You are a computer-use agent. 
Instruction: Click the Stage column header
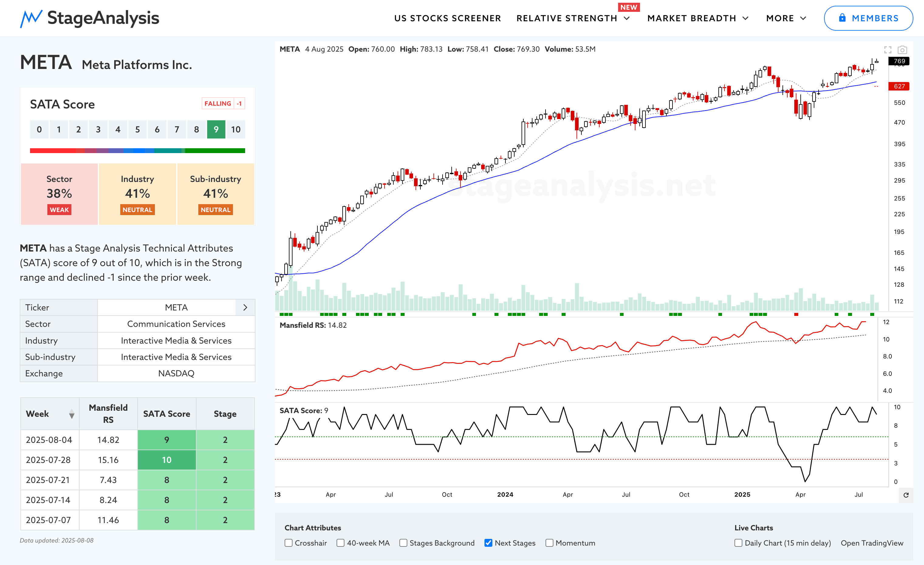pos(225,414)
